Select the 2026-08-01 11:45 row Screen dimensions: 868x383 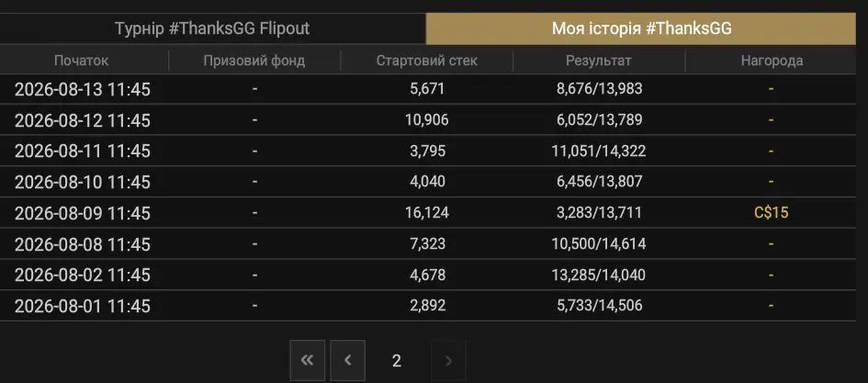(x=428, y=306)
